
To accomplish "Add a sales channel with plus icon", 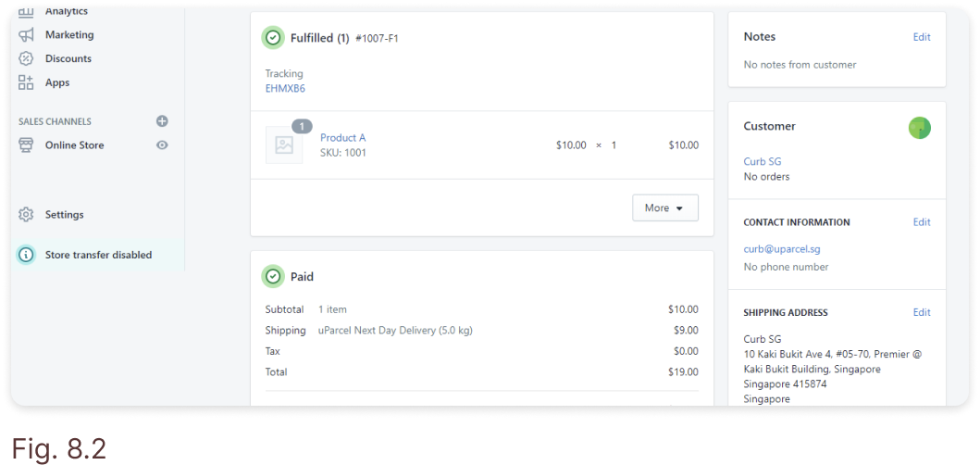I will [162, 121].
